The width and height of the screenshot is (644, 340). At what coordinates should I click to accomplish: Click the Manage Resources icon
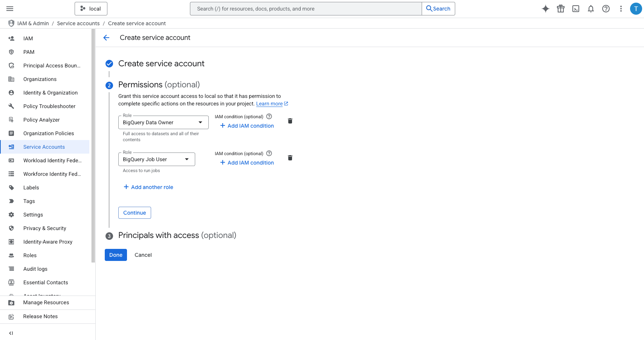click(x=11, y=303)
